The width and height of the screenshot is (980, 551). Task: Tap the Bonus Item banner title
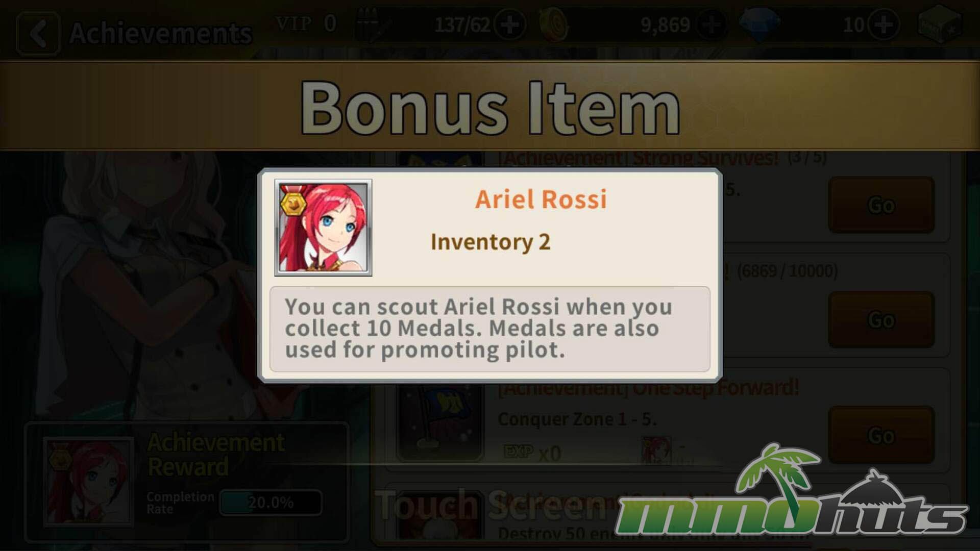point(490,108)
